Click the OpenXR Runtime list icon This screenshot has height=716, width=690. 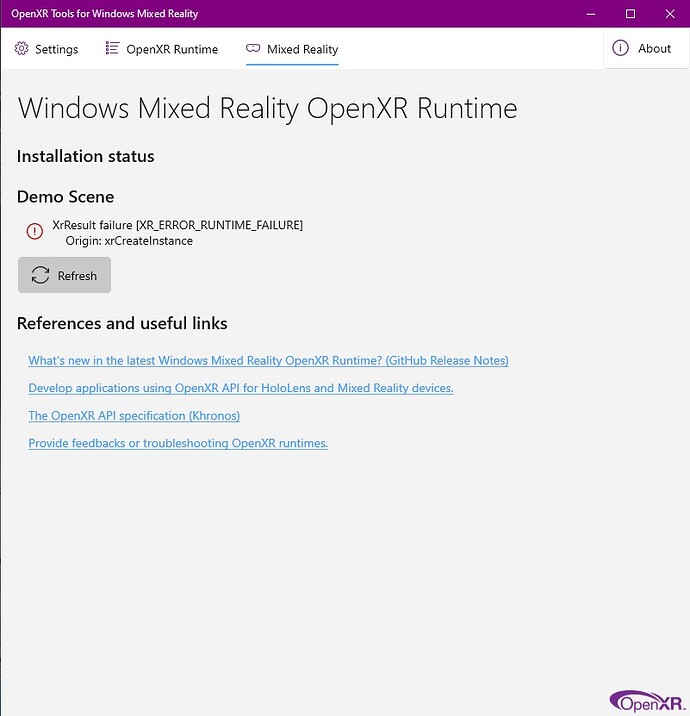click(x=112, y=49)
